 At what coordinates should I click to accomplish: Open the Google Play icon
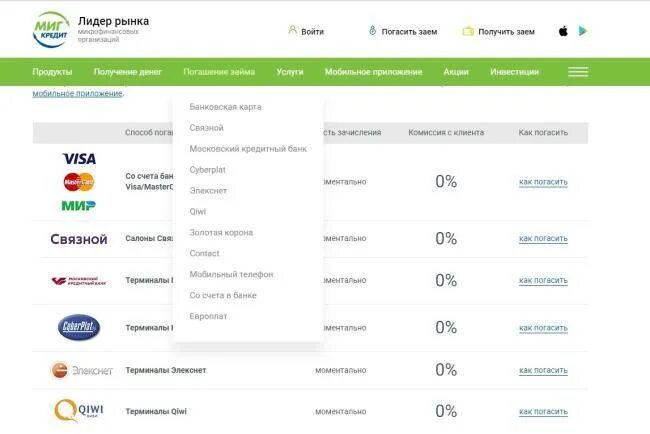coord(583,31)
